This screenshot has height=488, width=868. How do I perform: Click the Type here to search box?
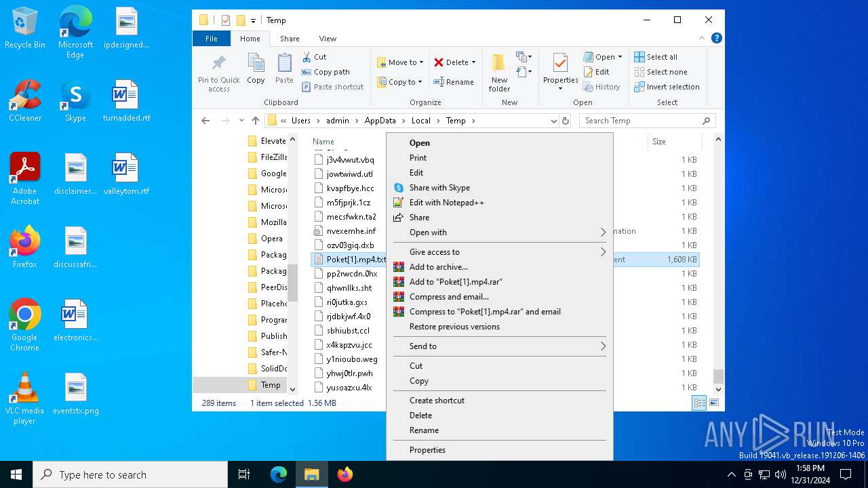click(x=130, y=474)
